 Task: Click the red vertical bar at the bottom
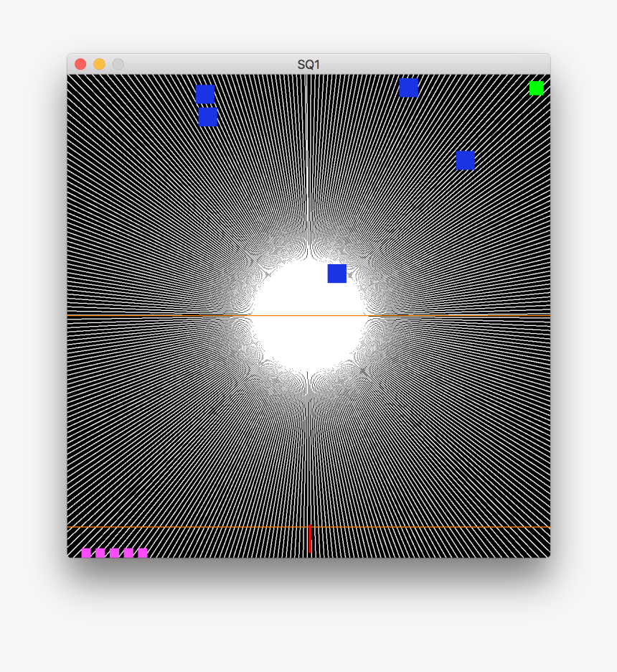[310, 541]
